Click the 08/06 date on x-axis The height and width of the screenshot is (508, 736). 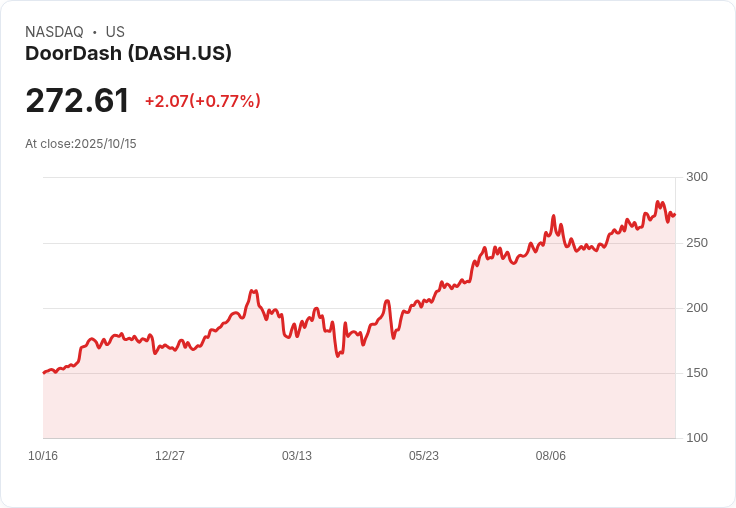(x=551, y=456)
